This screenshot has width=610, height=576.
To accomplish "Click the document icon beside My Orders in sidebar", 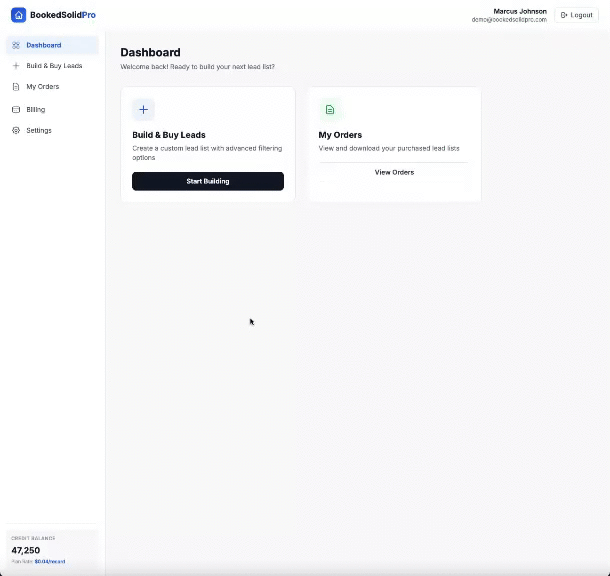I will pos(16,87).
